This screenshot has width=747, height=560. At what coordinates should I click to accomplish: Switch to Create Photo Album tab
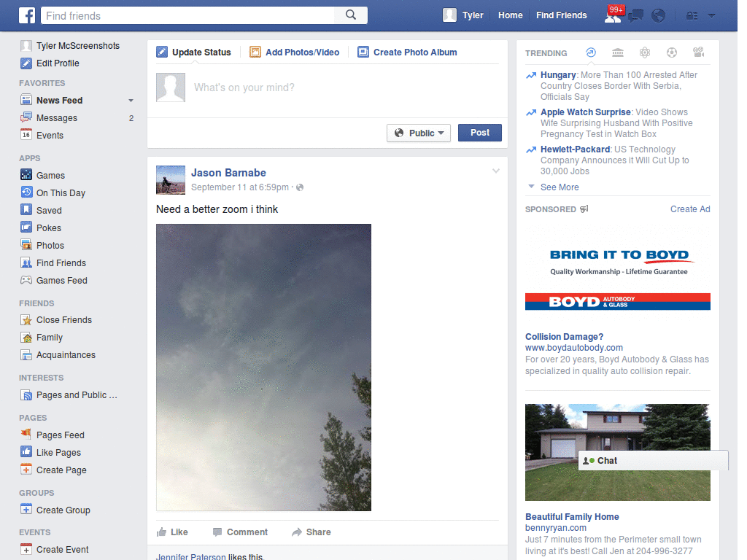click(408, 52)
